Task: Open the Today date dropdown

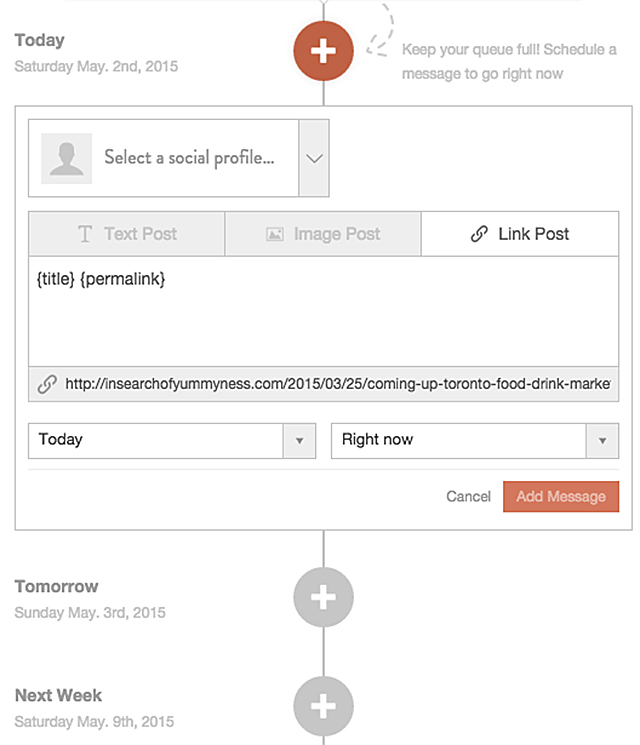Action: tap(172, 440)
